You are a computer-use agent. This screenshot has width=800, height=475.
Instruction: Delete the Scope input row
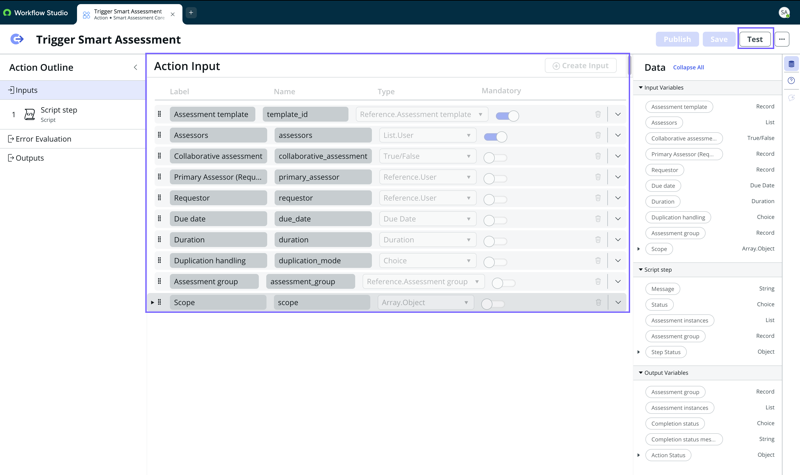click(598, 303)
